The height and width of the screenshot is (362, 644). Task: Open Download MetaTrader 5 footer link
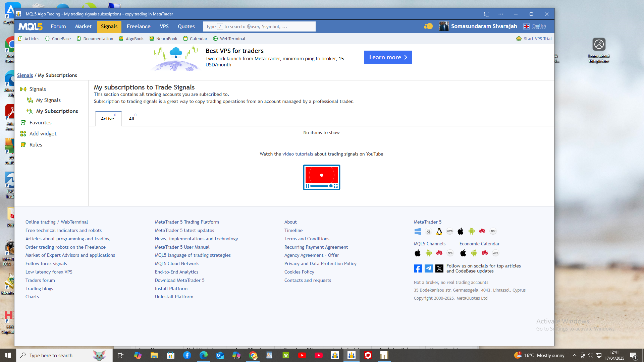point(179,281)
